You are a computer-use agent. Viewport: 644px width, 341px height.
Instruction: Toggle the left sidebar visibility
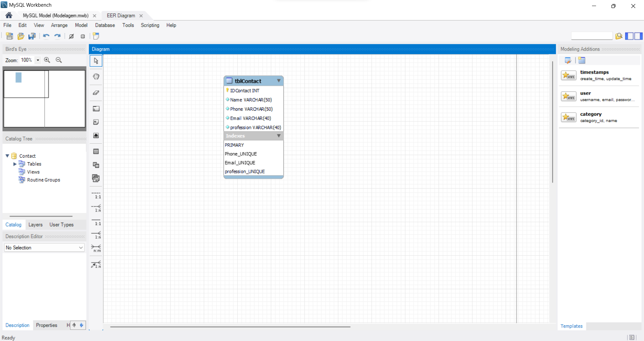coord(630,36)
